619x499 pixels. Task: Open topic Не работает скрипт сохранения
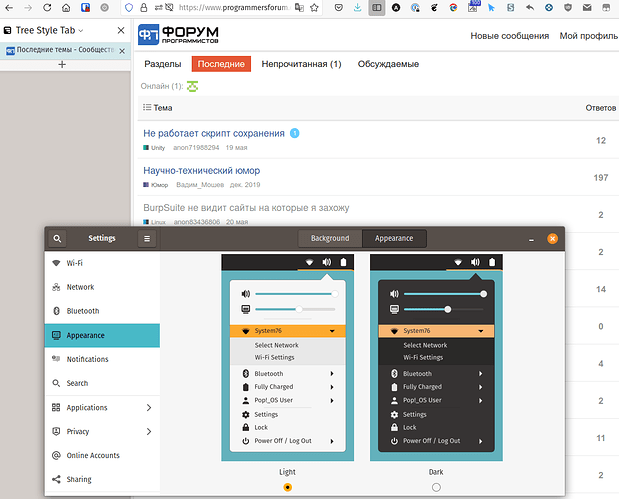[x=214, y=133]
